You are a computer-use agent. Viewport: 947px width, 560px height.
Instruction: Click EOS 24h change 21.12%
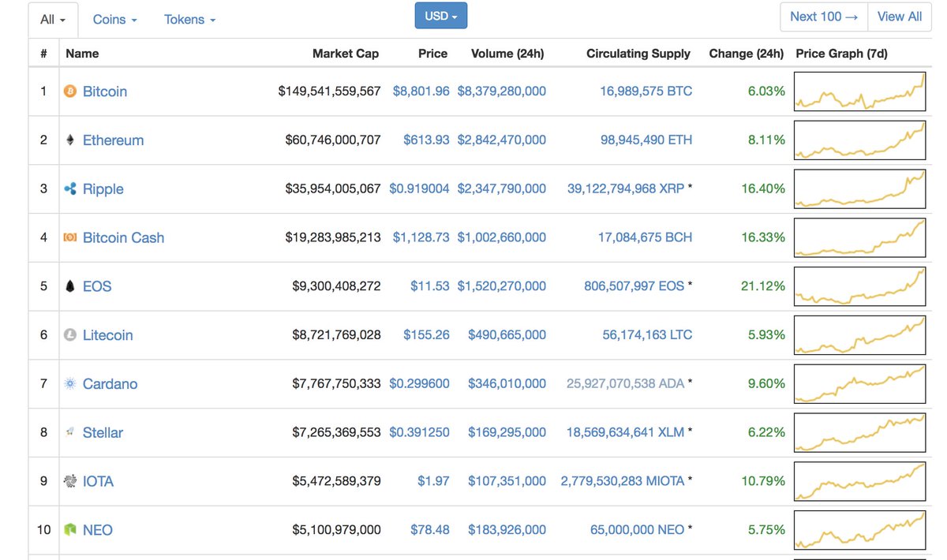[763, 286]
